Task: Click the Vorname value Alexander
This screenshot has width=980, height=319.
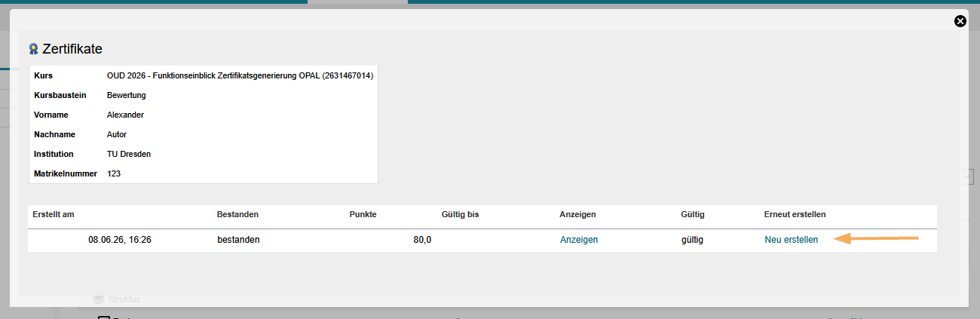Action: [x=125, y=115]
